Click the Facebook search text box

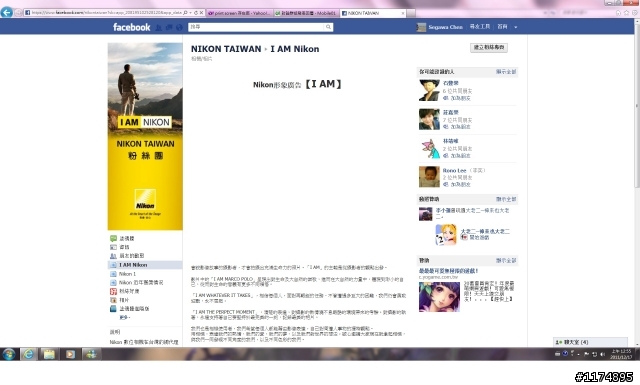pos(256,27)
